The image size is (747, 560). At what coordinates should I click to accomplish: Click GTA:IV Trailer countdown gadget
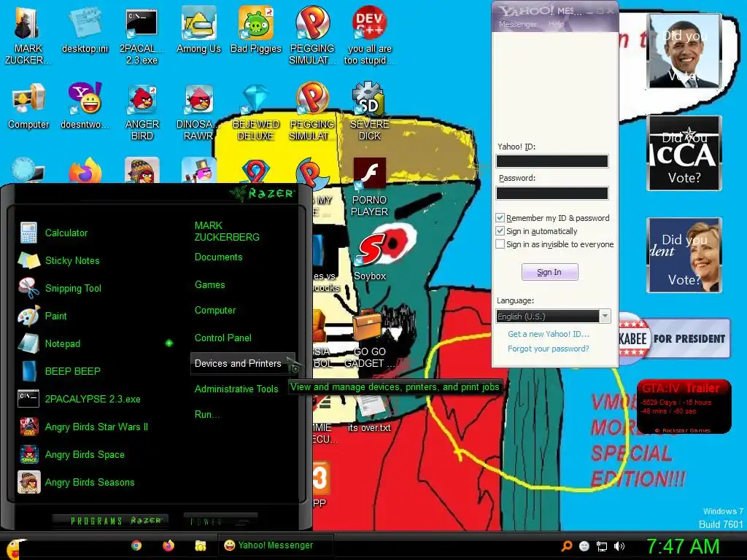(x=684, y=406)
